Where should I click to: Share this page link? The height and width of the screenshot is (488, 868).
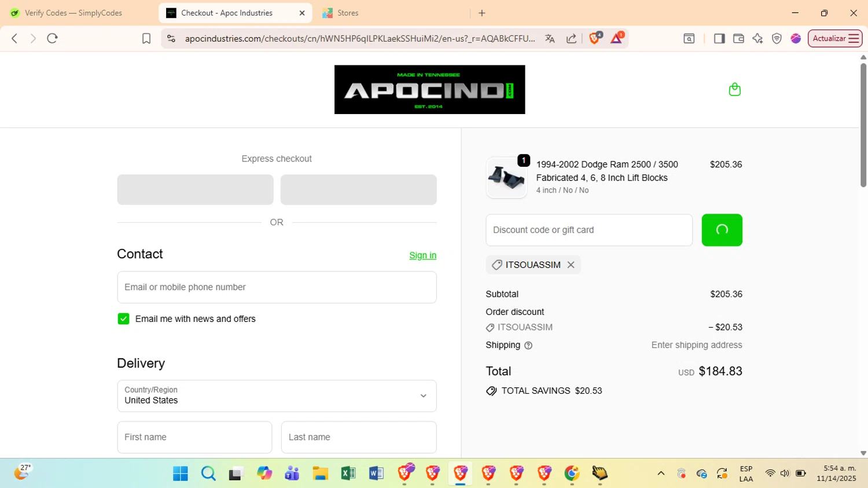[571, 38]
